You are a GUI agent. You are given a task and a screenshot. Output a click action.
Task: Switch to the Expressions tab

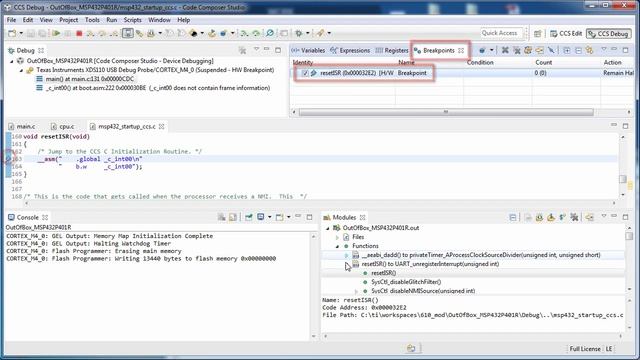(x=350, y=50)
